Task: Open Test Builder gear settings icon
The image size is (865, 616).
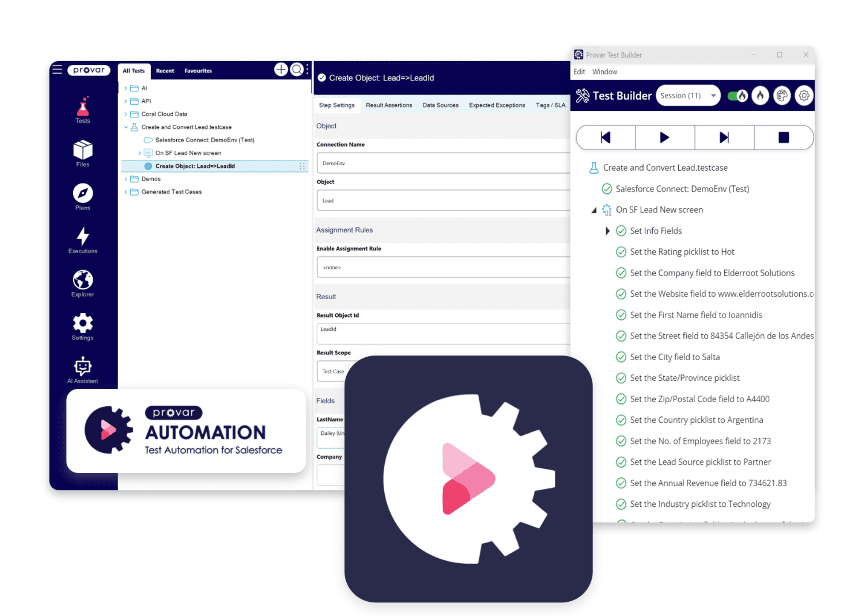Action: [x=803, y=96]
